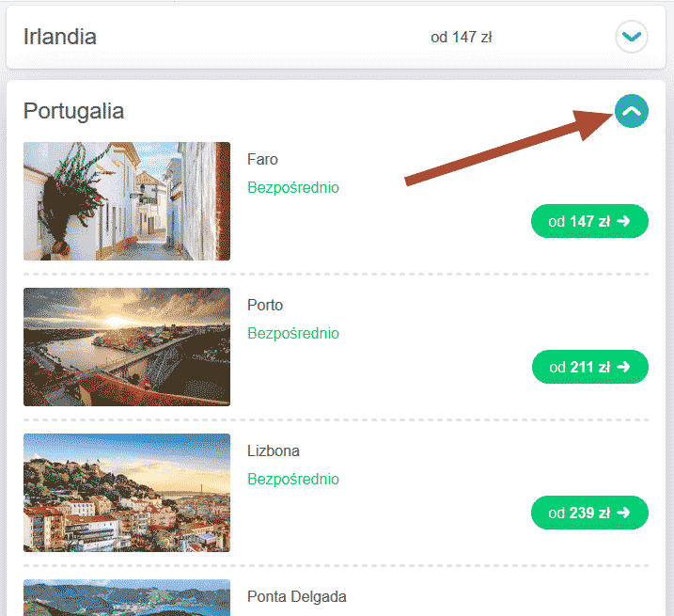
Task: Click the Ponta Delgada destination name
Action: tap(296, 596)
